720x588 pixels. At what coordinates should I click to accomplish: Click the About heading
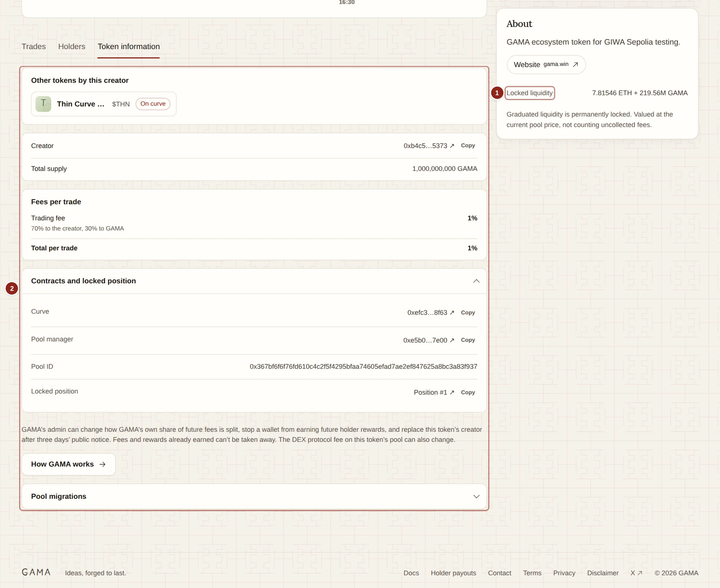coord(519,24)
